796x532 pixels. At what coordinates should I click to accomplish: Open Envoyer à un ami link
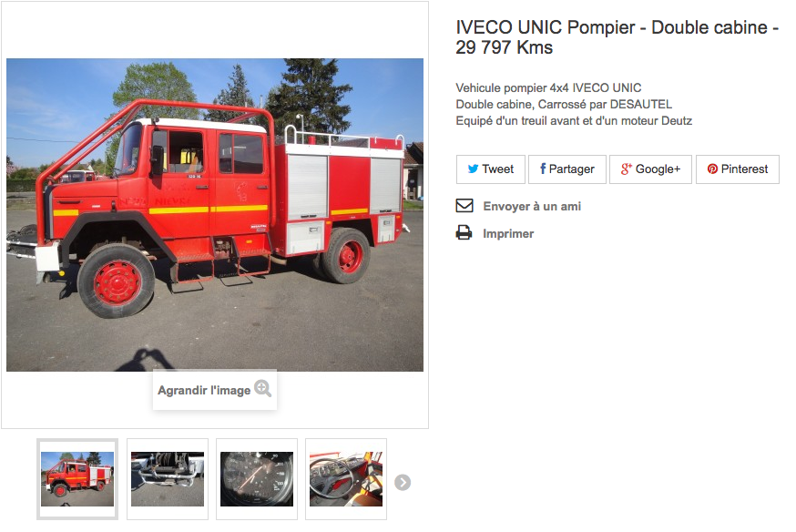click(532, 206)
